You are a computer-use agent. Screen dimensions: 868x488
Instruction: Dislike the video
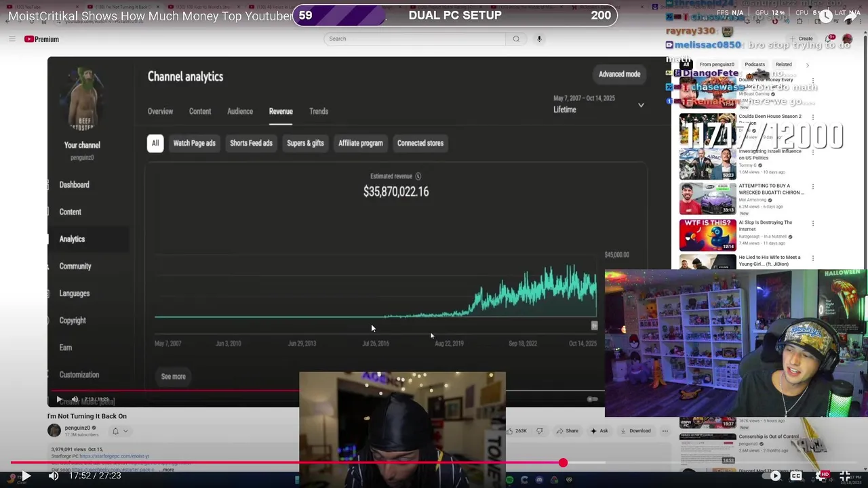click(540, 431)
